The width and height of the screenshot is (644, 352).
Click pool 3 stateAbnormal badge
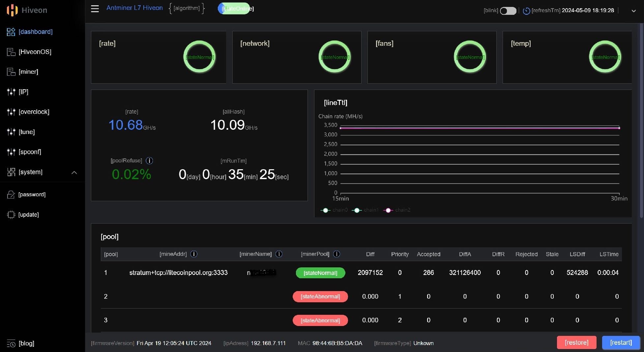tap(320, 320)
